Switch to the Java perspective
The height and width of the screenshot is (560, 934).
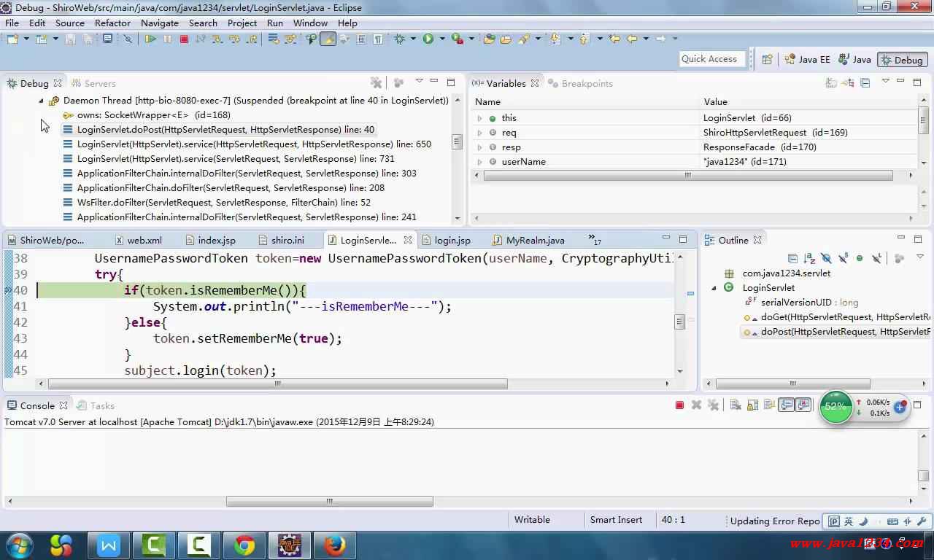[x=854, y=60]
